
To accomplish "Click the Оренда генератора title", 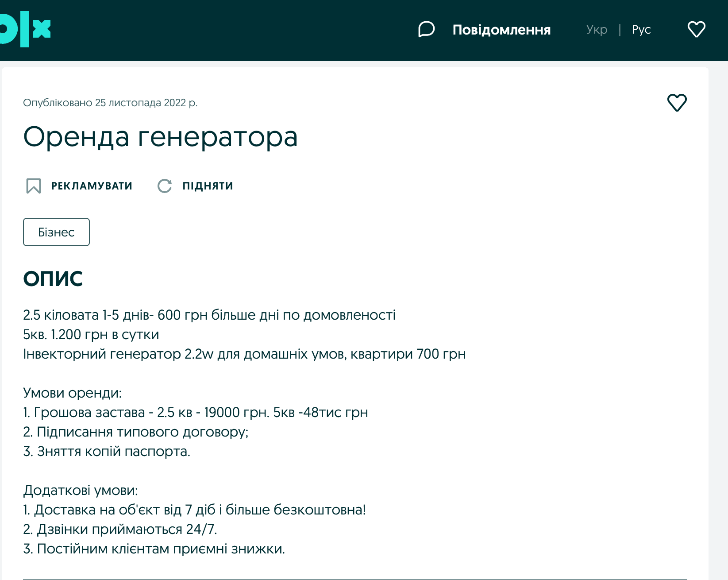I will [160, 137].
